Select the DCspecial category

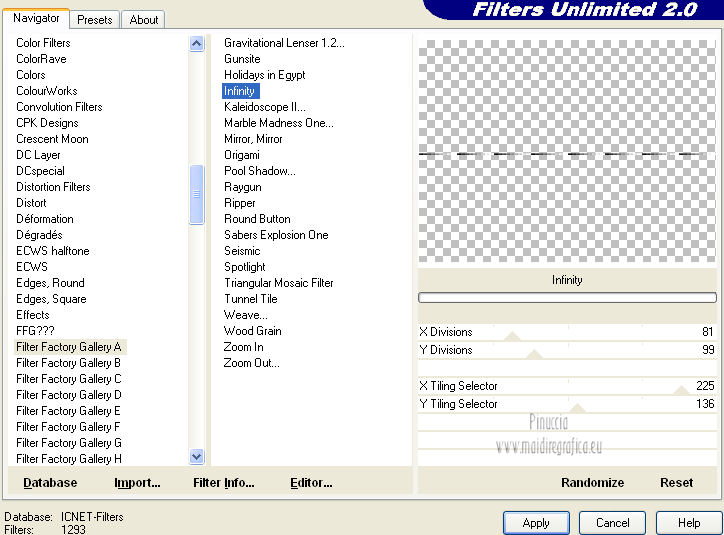pyautogui.click(x=40, y=171)
